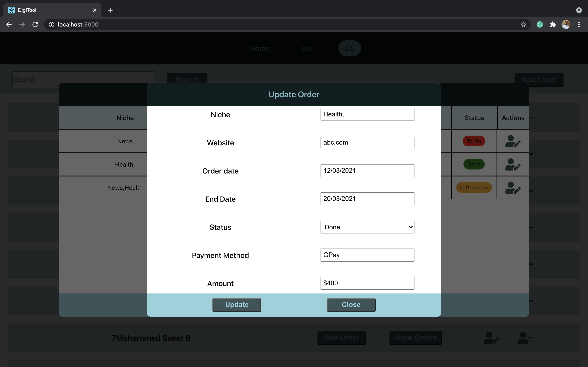Open the Status dropdown showing Done

click(367, 227)
